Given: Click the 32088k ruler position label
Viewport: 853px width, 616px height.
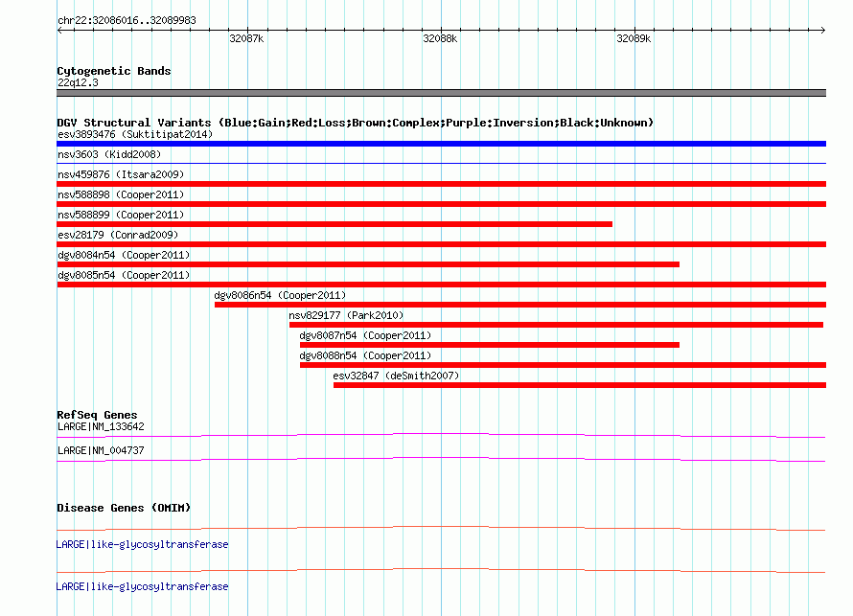Looking at the screenshot, I should click(440, 38).
